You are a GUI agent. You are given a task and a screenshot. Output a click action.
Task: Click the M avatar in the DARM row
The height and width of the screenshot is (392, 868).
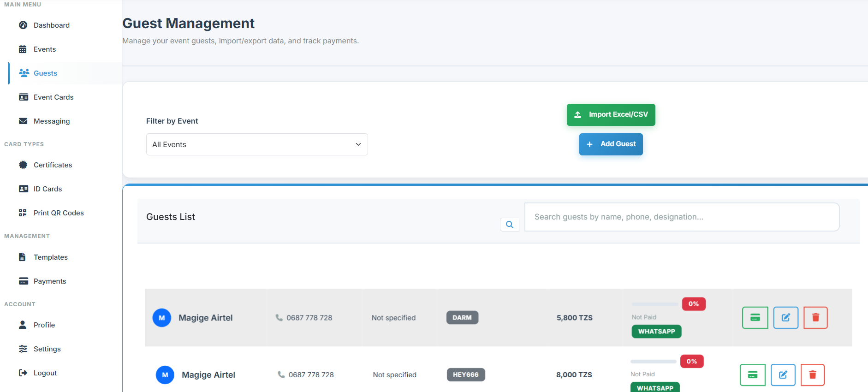pos(162,318)
